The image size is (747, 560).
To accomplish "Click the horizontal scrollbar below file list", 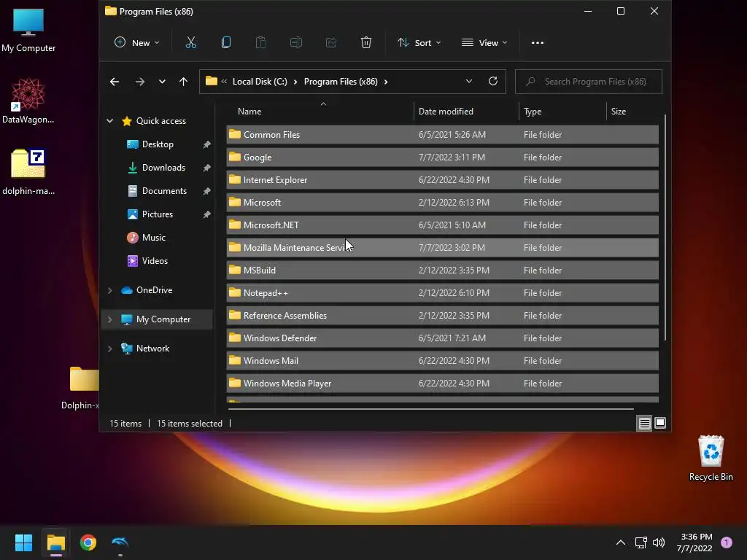I will [430, 408].
